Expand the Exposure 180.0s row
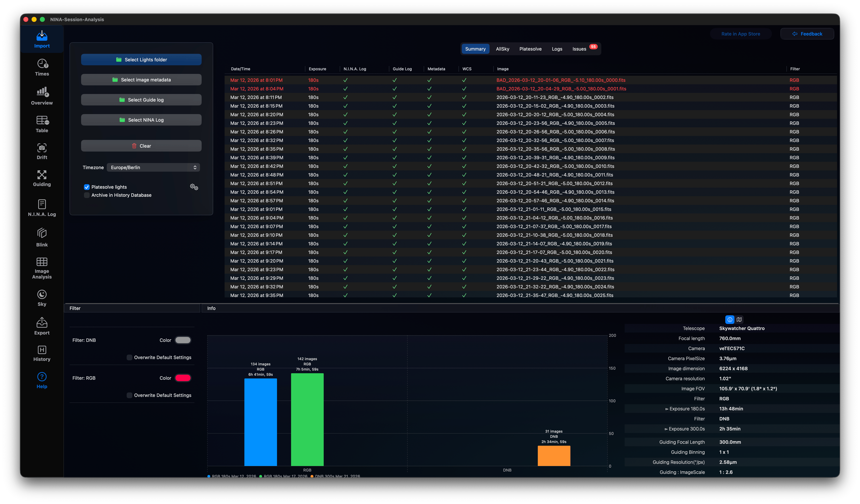Viewport: 860px width, 504px height. click(685, 409)
